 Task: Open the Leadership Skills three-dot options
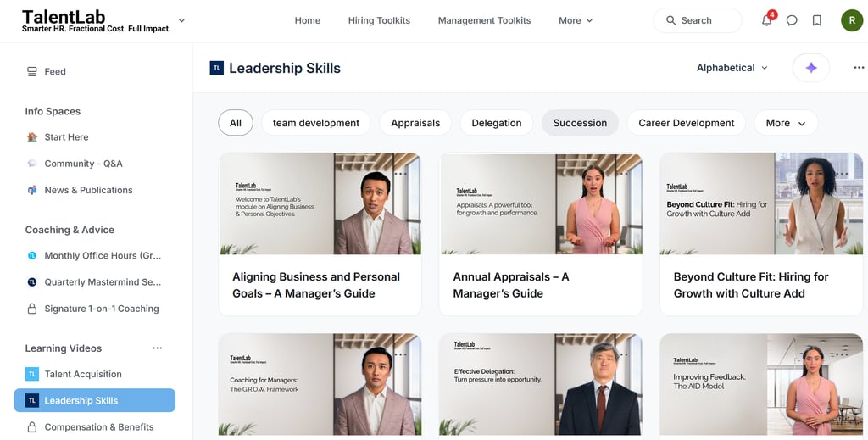859,68
